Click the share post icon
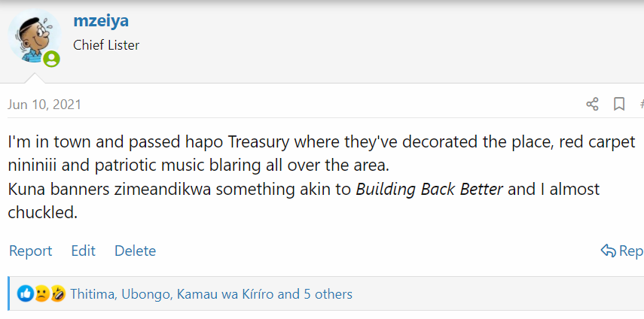The width and height of the screenshot is (644, 319). [x=592, y=104]
